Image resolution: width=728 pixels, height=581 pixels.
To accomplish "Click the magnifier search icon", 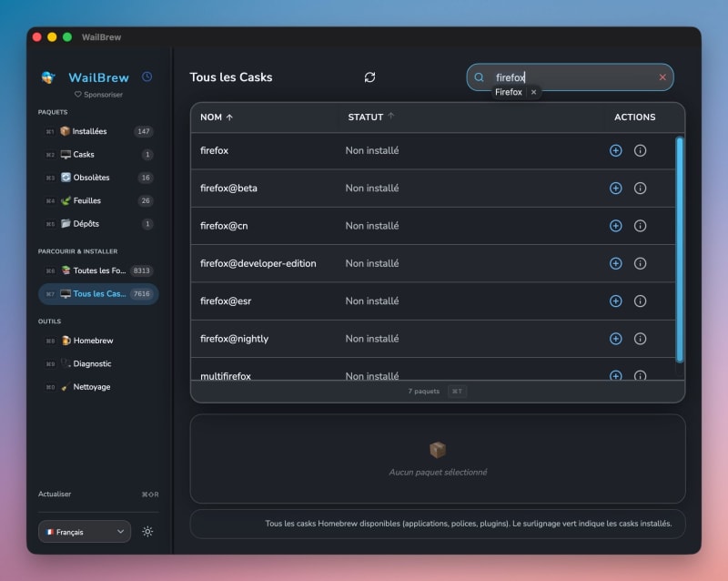I will [x=480, y=77].
